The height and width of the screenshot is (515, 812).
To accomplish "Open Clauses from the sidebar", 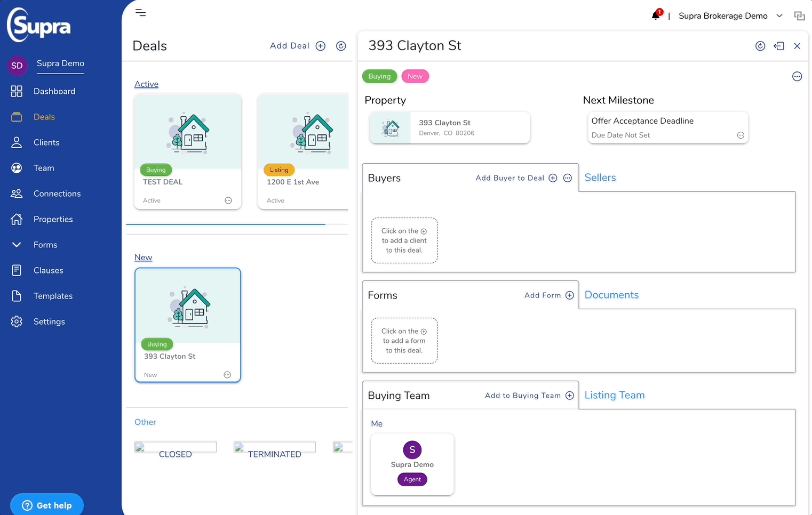I will [x=49, y=270].
